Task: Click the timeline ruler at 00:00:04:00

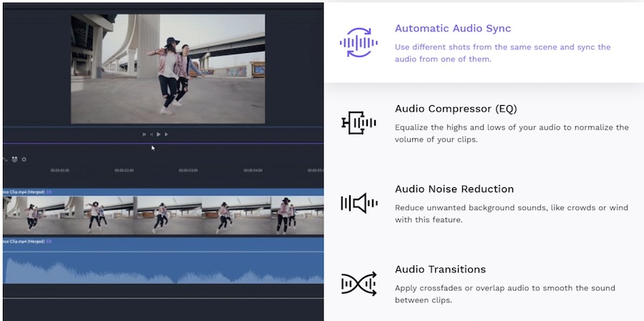Action: tap(253, 170)
